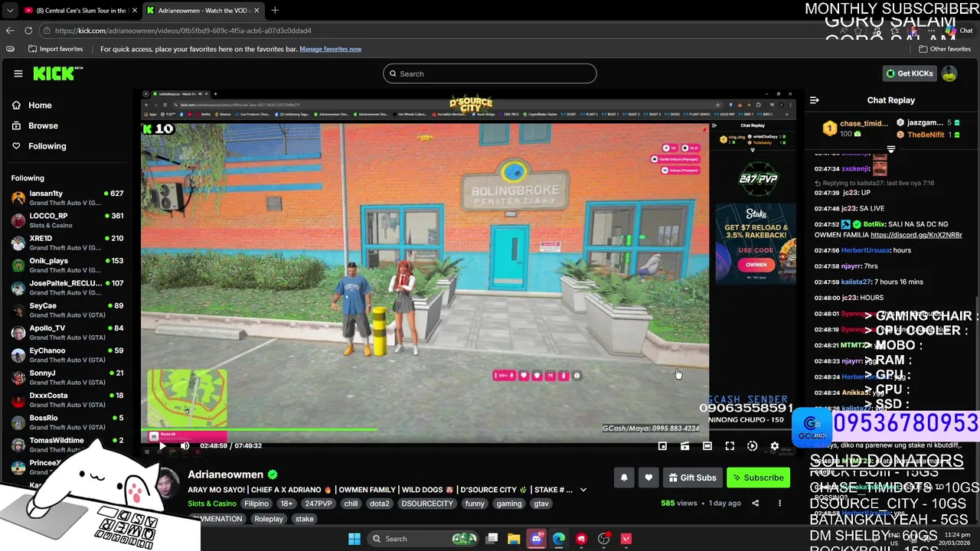Expand the stream title chevron
The height and width of the screenshot is (551, 980).
tap(583, 490)
